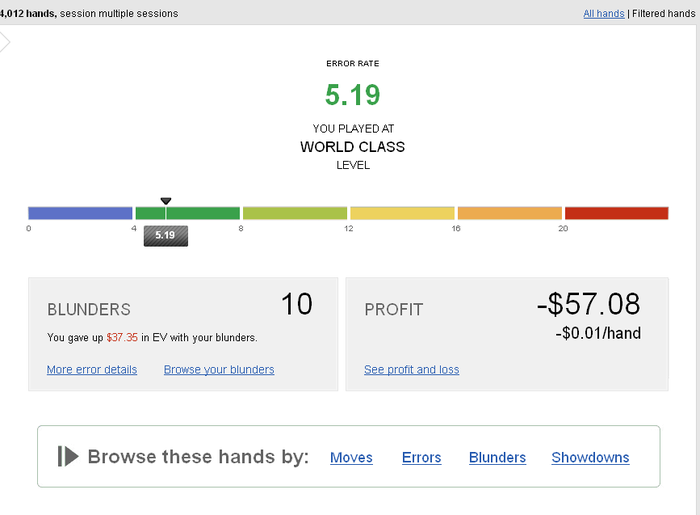Follow the Browse your blunders link
The height and width of the screenshot is (515, 700).
coord(219,370)
